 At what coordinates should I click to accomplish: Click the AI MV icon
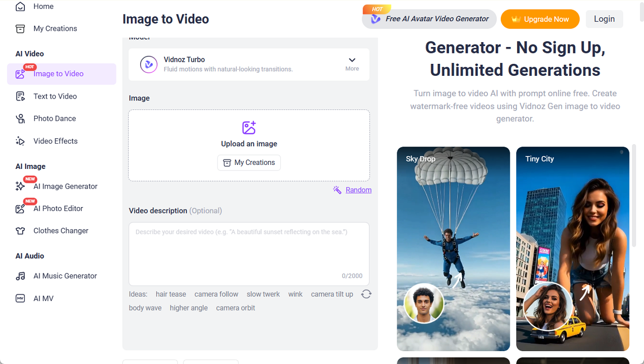20,299
